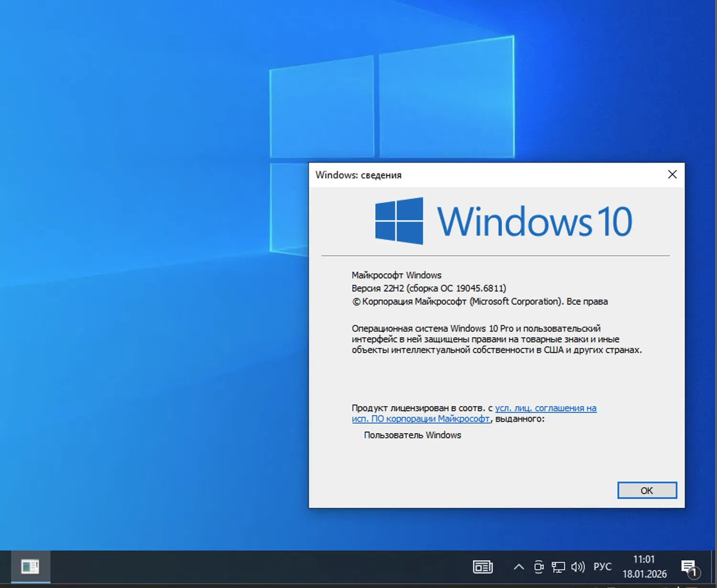Click an empty area of the taskbar

263,566
